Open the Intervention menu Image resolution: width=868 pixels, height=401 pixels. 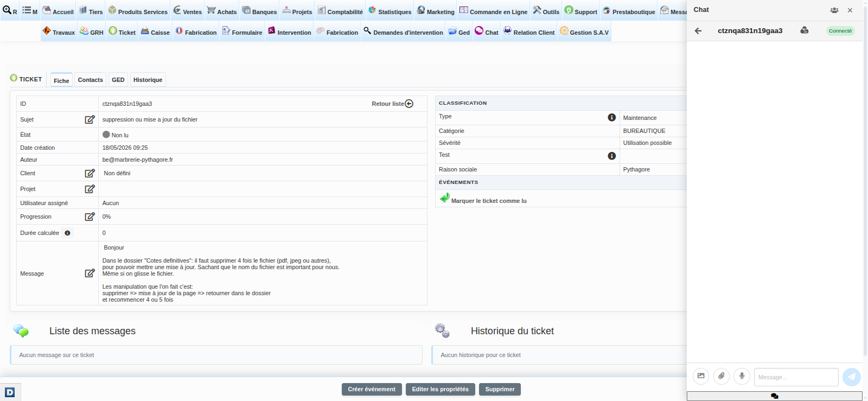click(x=289, y=31)
